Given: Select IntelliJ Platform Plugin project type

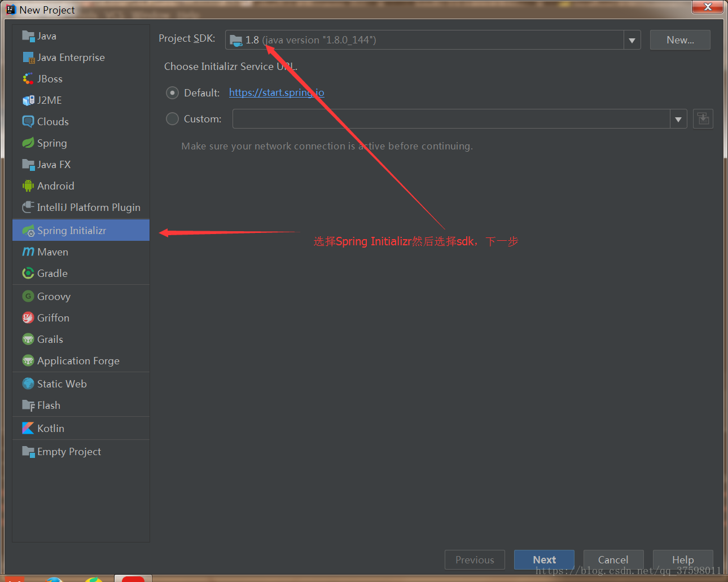Looking at the screenshot, I should [81, 208].
